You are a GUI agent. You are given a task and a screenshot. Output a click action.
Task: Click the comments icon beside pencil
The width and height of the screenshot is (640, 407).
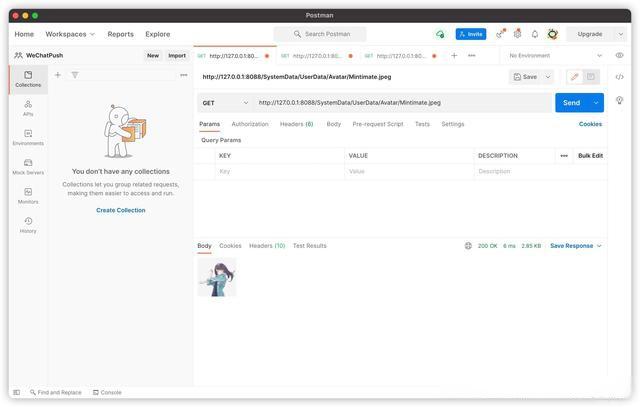[x=591, y=77]
